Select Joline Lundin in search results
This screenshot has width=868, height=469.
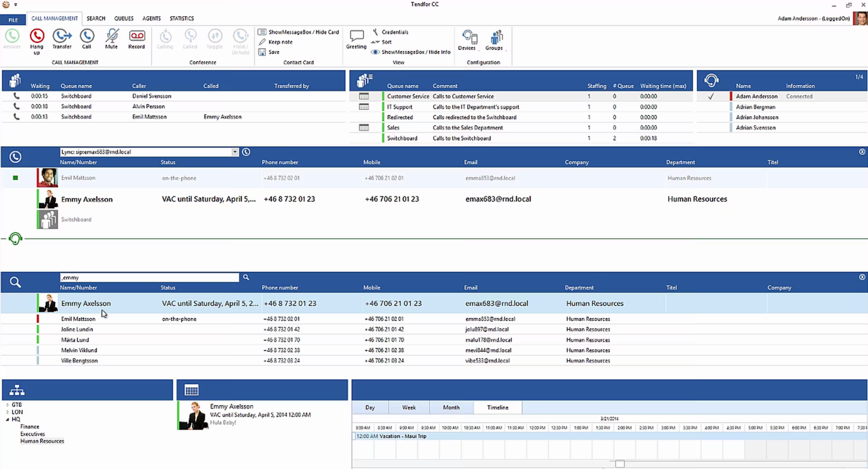point(77,329)
